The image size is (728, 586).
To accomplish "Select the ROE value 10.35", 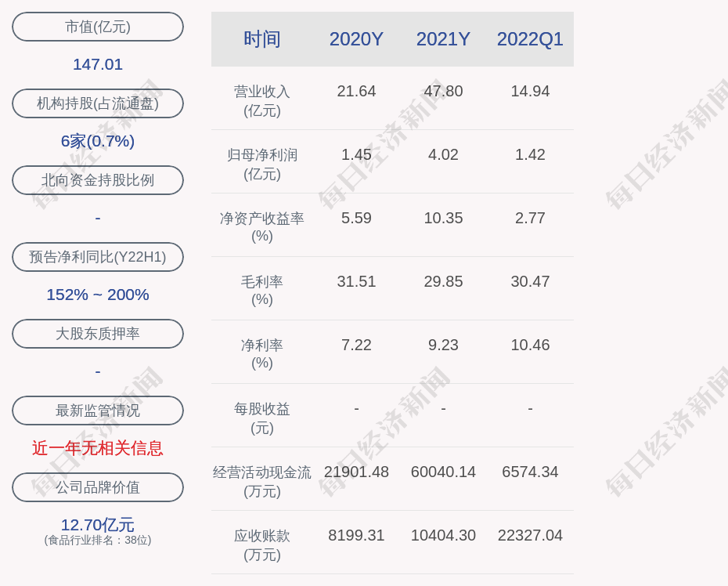I will (443, 218).
